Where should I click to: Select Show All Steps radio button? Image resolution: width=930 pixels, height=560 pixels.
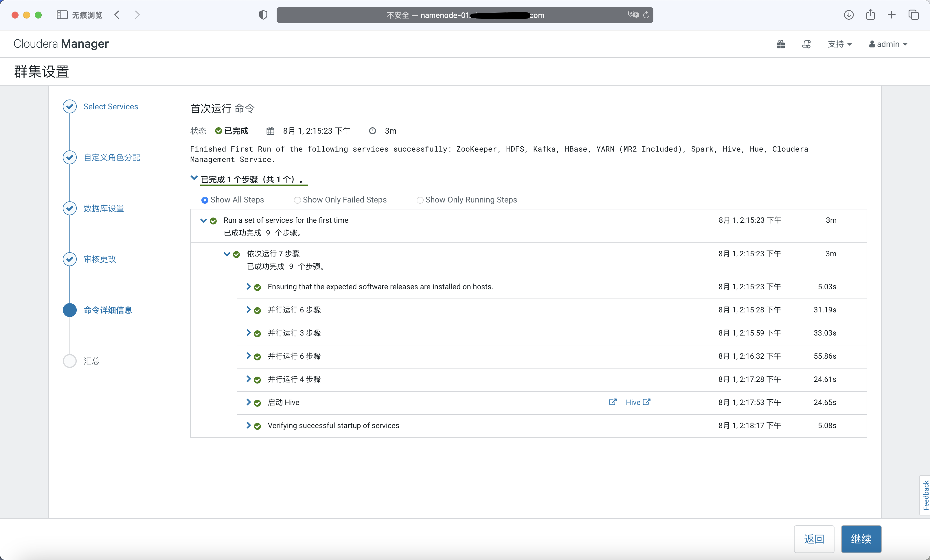click(205, 200)
